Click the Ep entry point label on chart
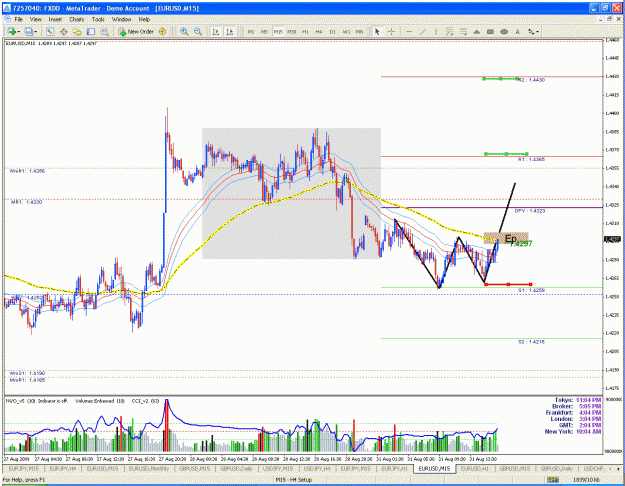 point(510,239)
